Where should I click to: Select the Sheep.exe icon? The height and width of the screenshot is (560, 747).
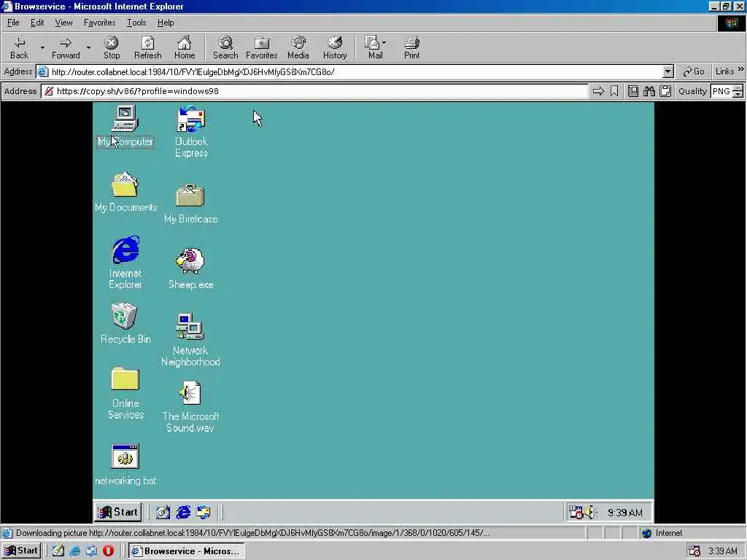pyautogui.click(x=190, y=268)
